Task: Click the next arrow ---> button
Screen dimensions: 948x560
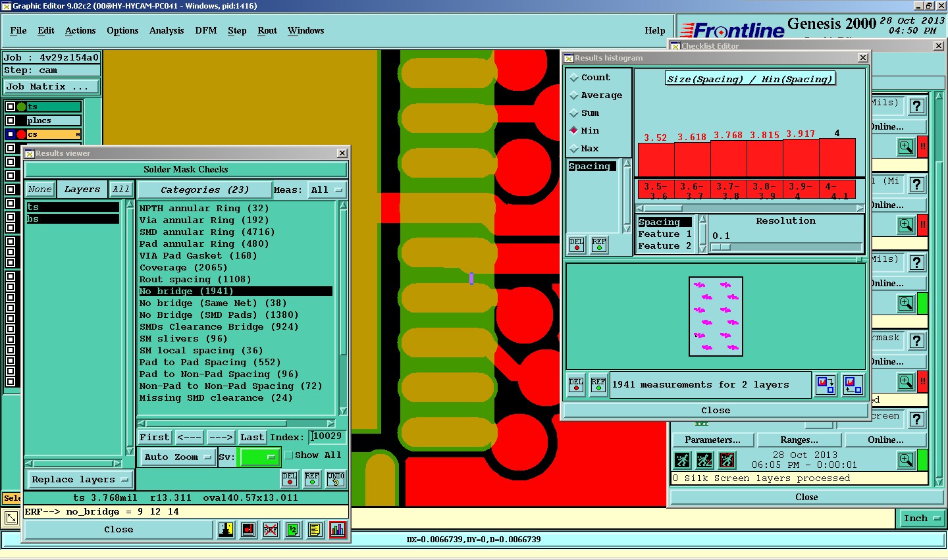Action: (x=221, y=438)
